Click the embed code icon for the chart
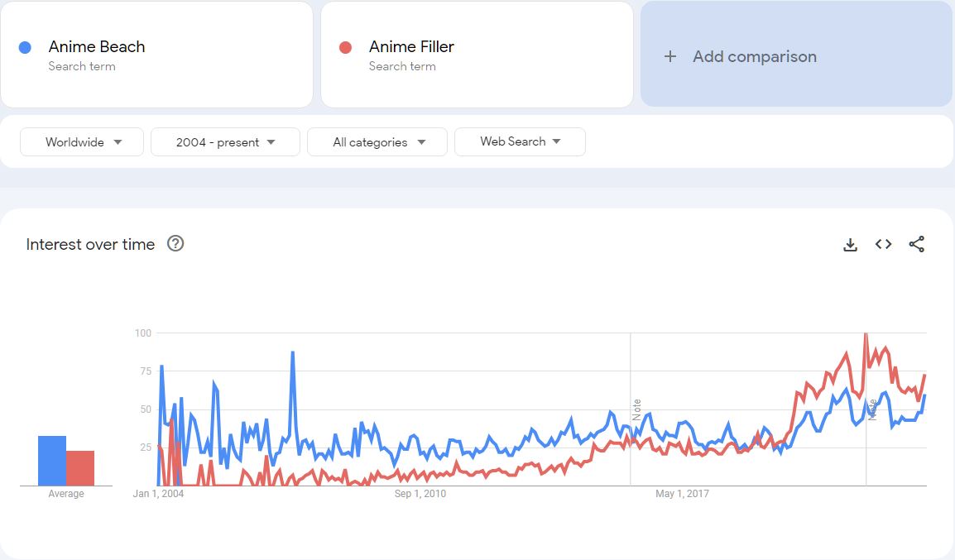This screenshot has width=955, height=560. tap(882, 244)
